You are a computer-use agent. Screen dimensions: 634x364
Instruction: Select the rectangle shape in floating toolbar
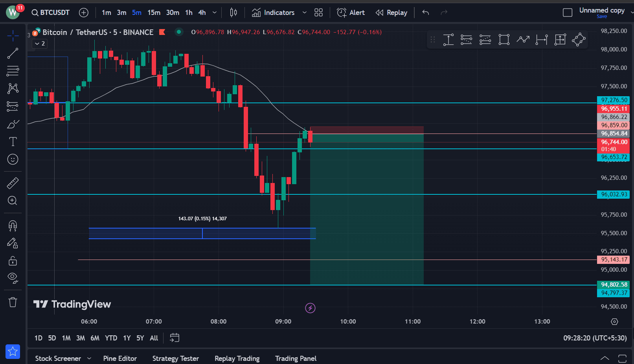tap(504, 40)
